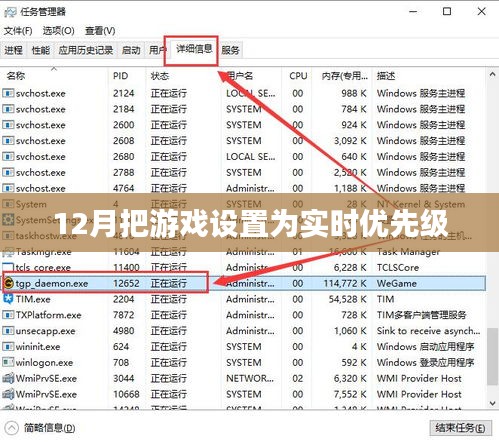Screen dimensions: 499x445
Task: Click the memory value 114,772 K
Action: [x=345, y=283]
